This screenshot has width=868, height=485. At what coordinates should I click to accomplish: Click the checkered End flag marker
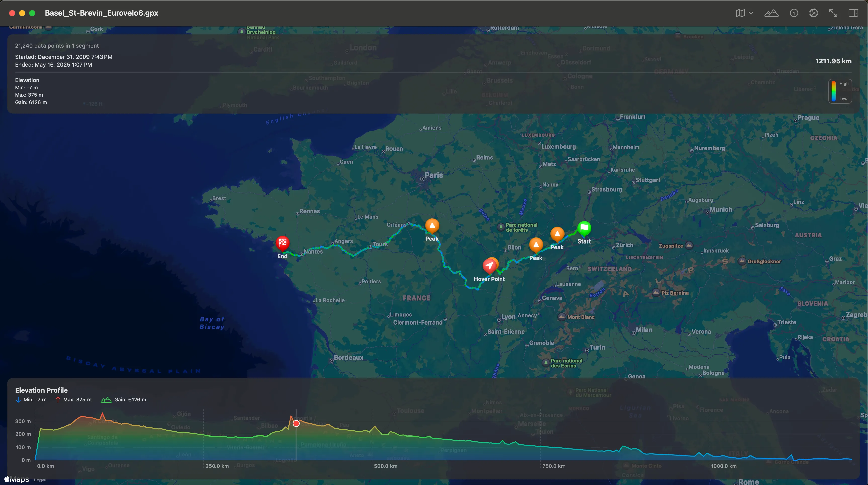coord(282,243)
